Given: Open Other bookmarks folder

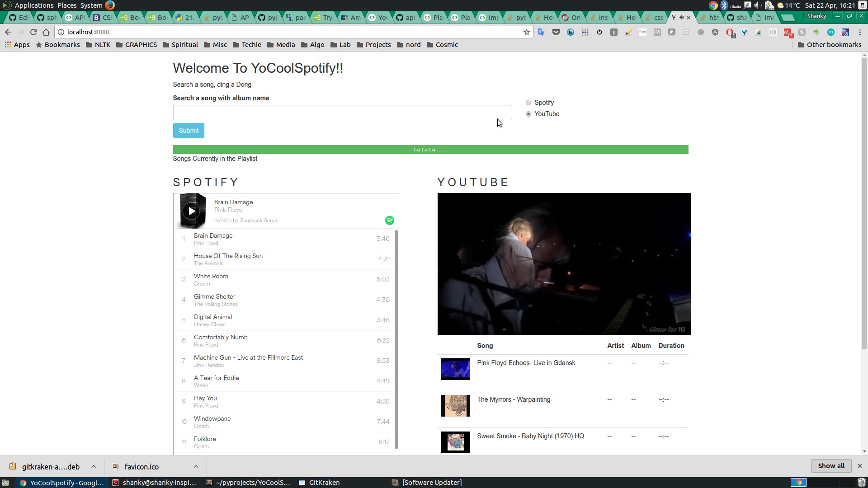Looking at the screenshot, I should pyautogui.click(x=830, y=45).
